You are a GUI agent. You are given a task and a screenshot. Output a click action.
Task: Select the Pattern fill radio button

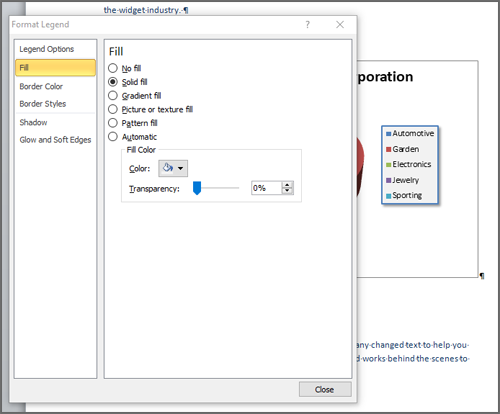(x=113, y=123)
